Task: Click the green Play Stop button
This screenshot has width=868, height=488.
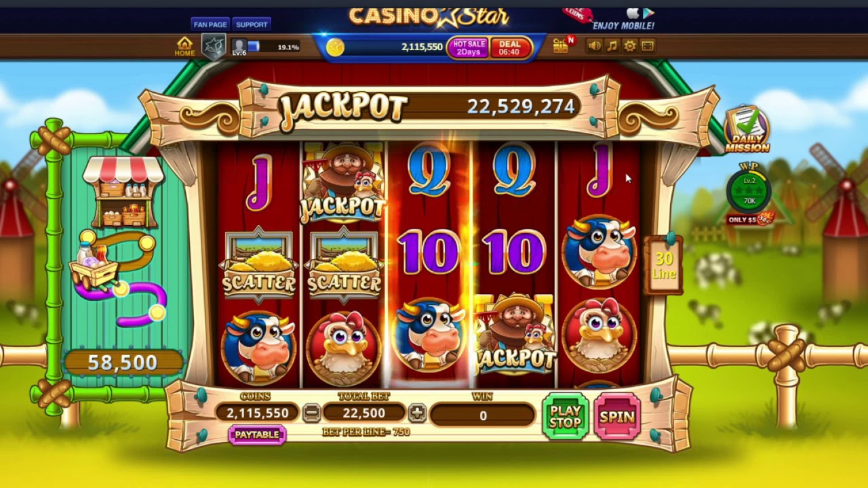Action: 565,416
